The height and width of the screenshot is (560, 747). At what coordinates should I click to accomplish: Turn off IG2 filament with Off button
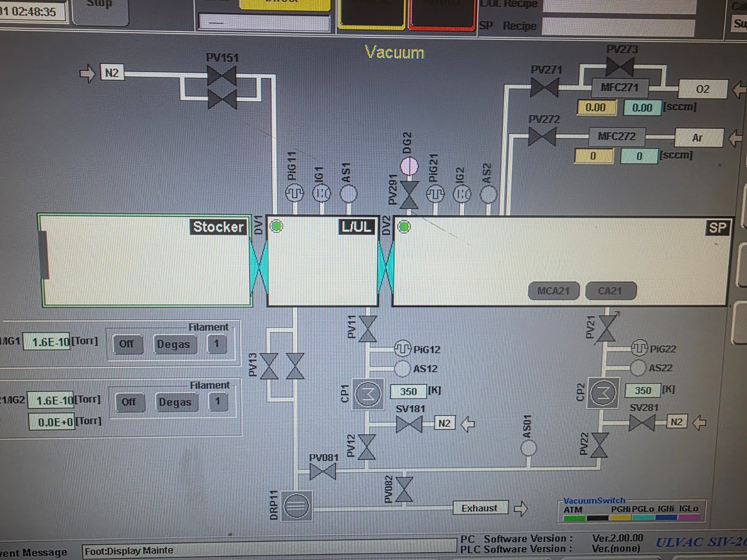point(129,402)
